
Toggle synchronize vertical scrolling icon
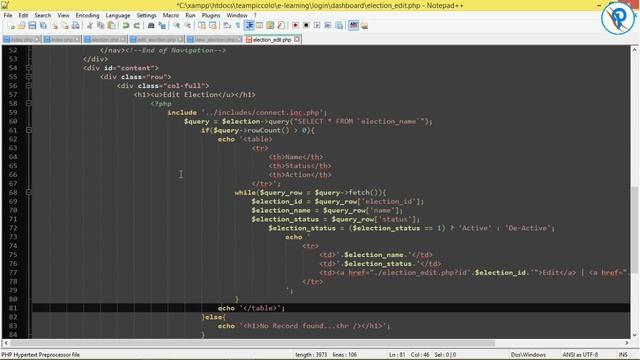[x=202, y=26]
